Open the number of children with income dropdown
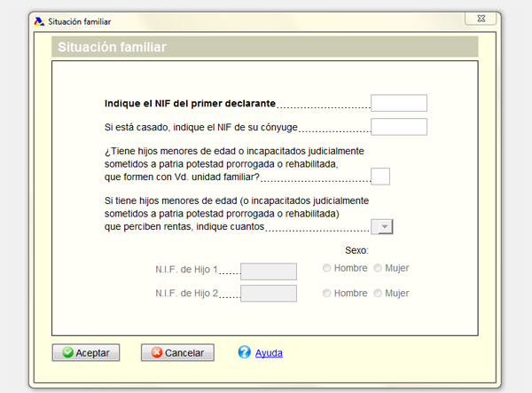This screenshot has height=393, width=532. click(383, 227)
